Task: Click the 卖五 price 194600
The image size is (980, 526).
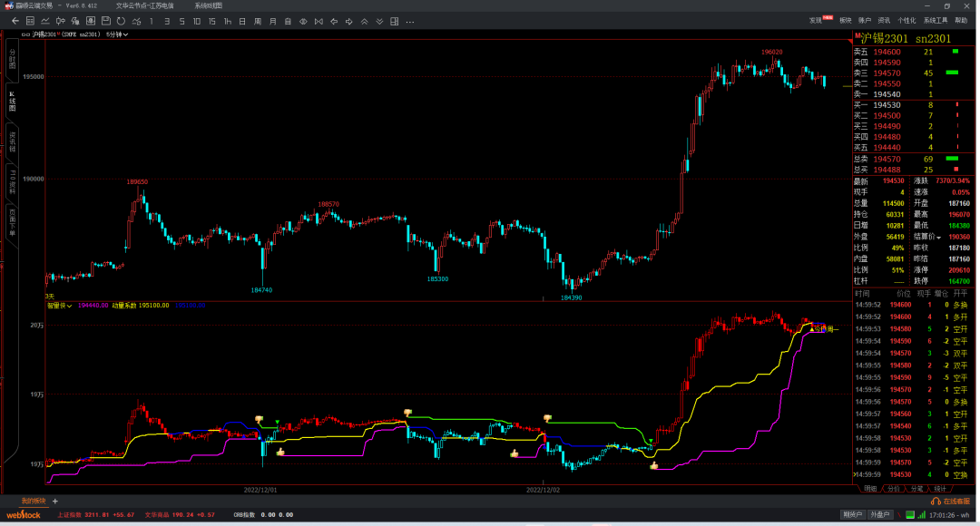Action: (x=887, y=52)
